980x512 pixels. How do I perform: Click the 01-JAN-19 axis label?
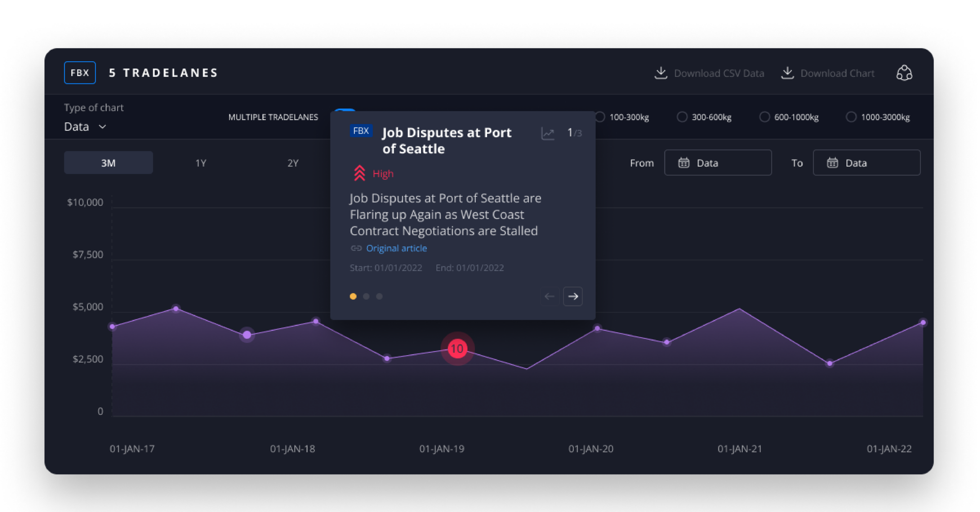(442, 449)
